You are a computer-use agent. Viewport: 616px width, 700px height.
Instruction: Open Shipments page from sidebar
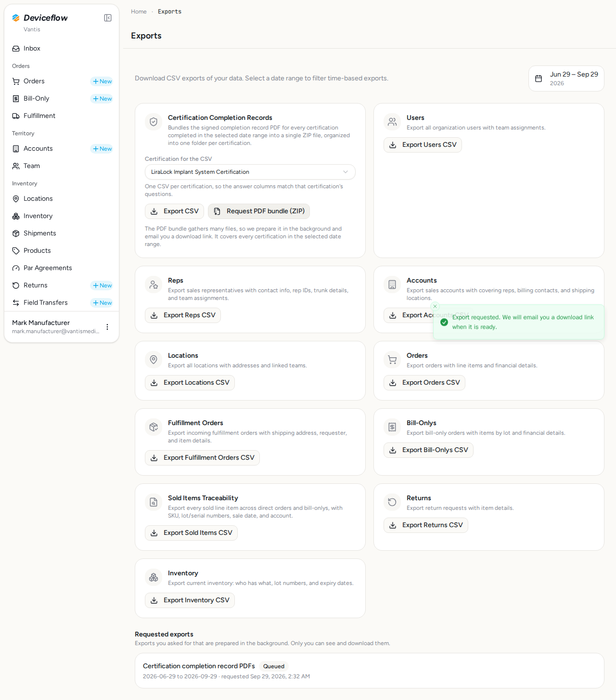62,233
